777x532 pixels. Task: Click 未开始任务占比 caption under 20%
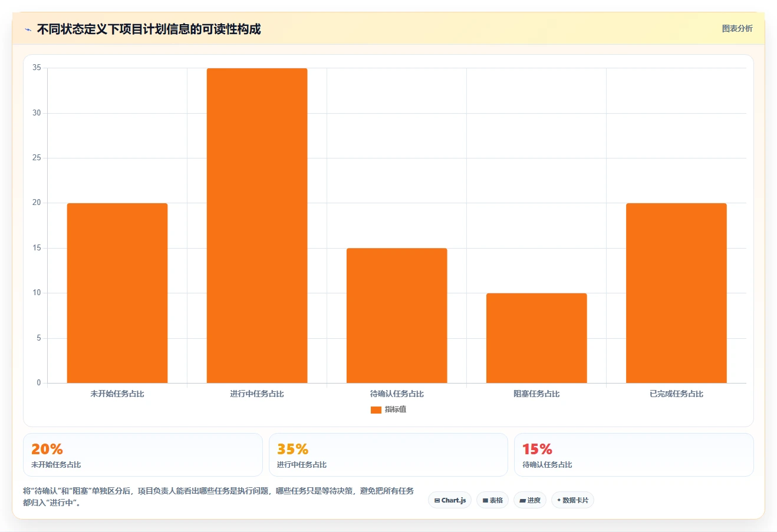[x=56, y=465]
